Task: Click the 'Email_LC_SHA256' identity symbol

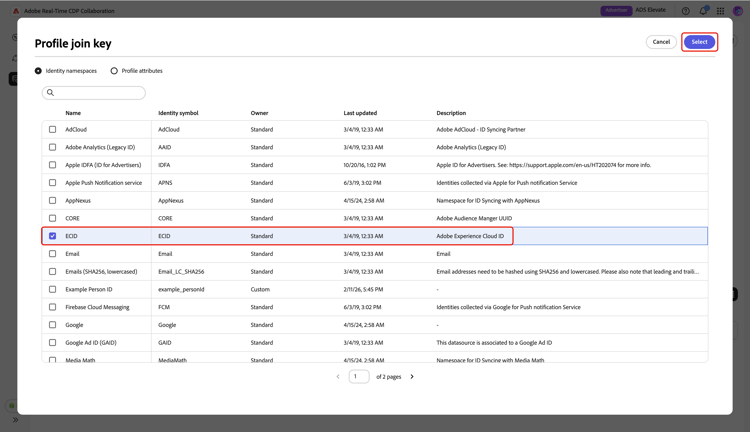Action: pos(181,272)
